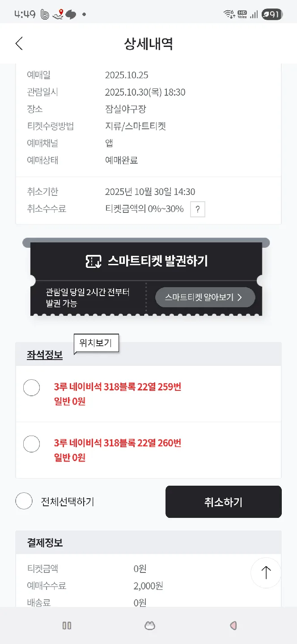Screen dimensions: 297x644
Task: Open battery status indicator in status bar
Action: (x=272, y=14)
